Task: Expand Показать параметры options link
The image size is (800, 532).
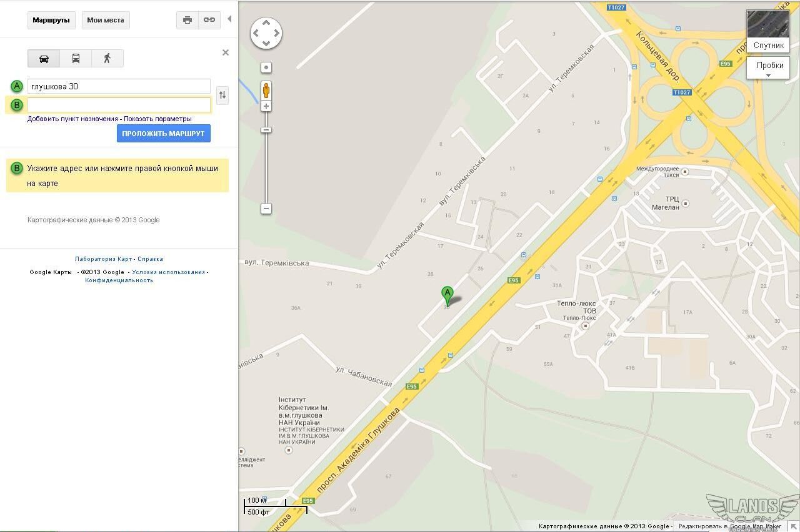Action: pyautogui.click(x=157, y=119)
